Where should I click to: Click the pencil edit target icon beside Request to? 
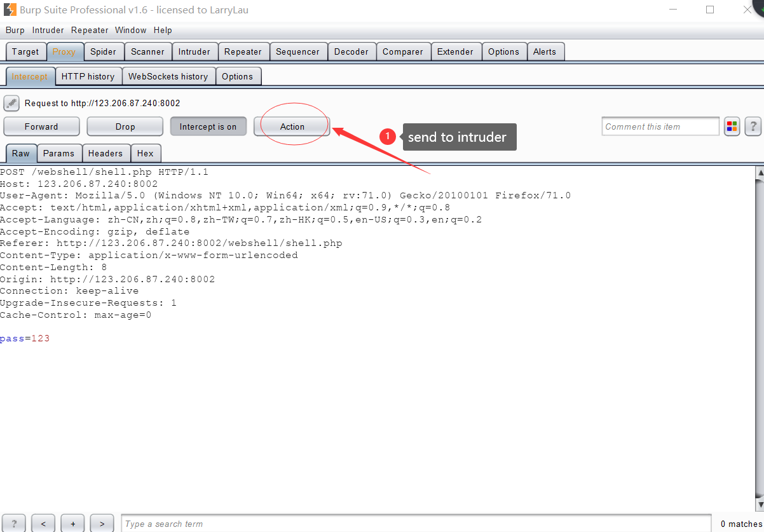coord(11,103)
